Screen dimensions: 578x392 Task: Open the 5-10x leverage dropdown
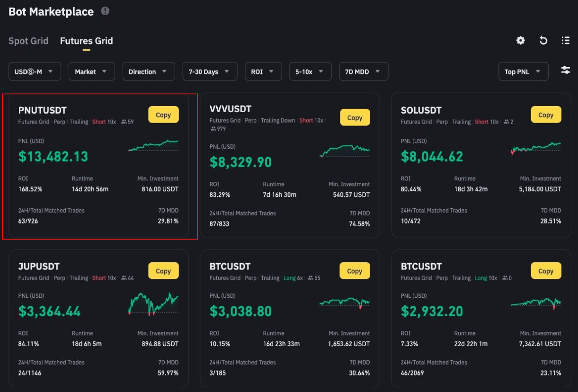(310, 71)
